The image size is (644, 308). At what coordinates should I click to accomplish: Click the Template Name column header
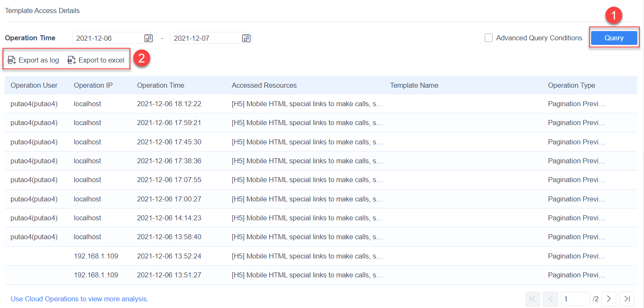(x=414, y=85)
